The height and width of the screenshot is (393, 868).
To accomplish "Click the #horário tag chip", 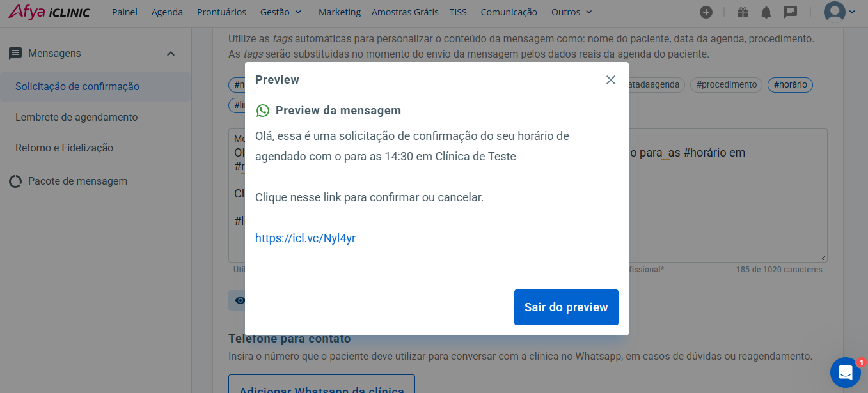I will (x=790, y=84).
